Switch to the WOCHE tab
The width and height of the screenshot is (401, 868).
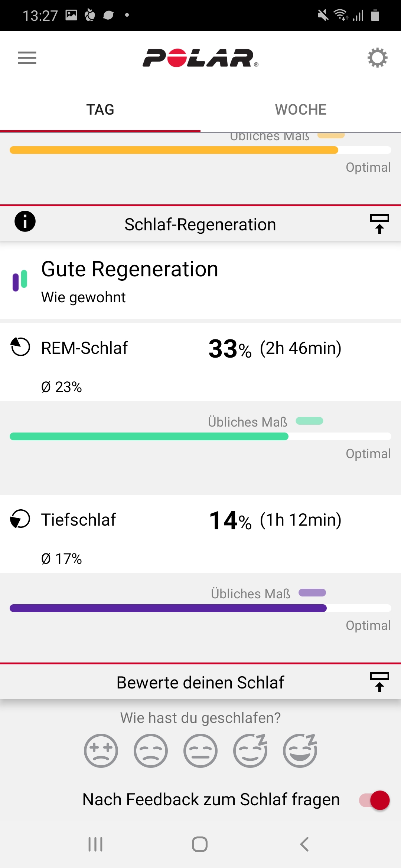pos(301,110)
